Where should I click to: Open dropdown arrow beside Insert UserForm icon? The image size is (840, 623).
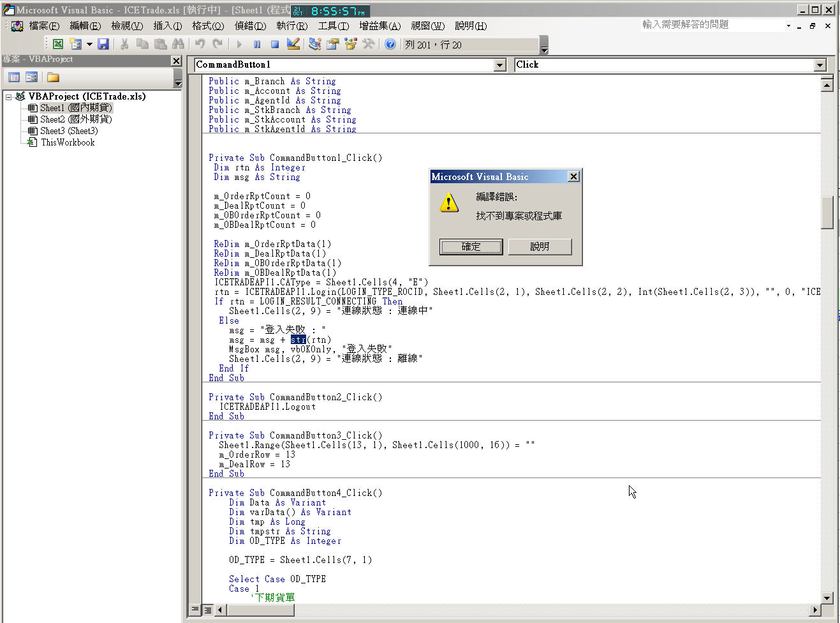(x=89, y=44)
